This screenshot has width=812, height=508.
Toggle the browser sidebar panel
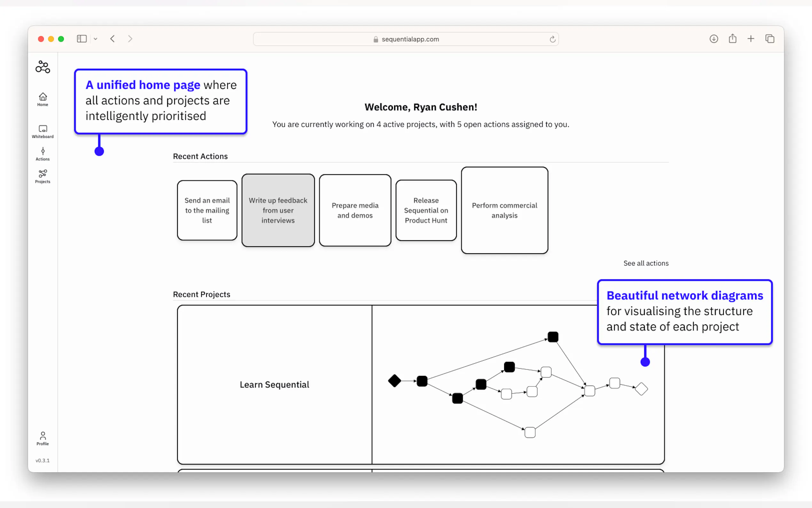pyautogui.click(x=82, y=39)
